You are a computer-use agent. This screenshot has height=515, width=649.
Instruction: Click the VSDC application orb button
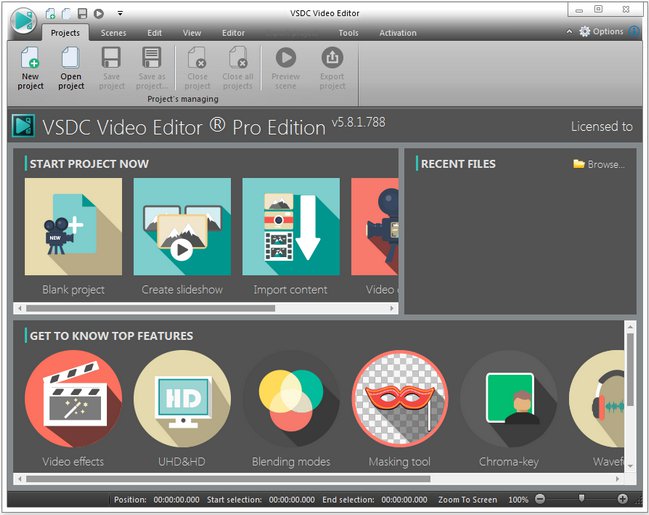(24, 21)
